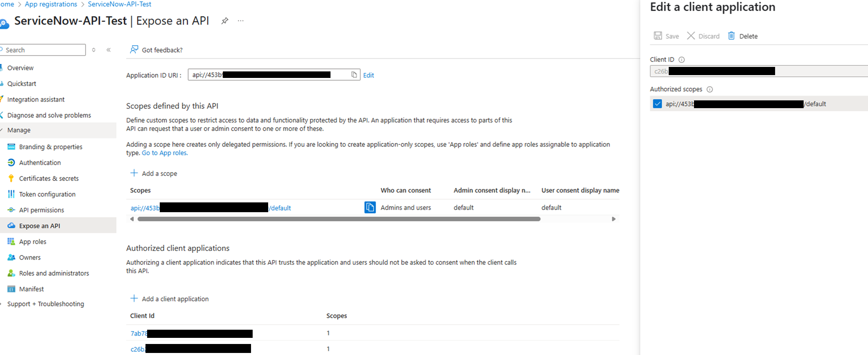868x355 pixels.
Task: Open Integration assistant
Action: click(x=36, y=100)
